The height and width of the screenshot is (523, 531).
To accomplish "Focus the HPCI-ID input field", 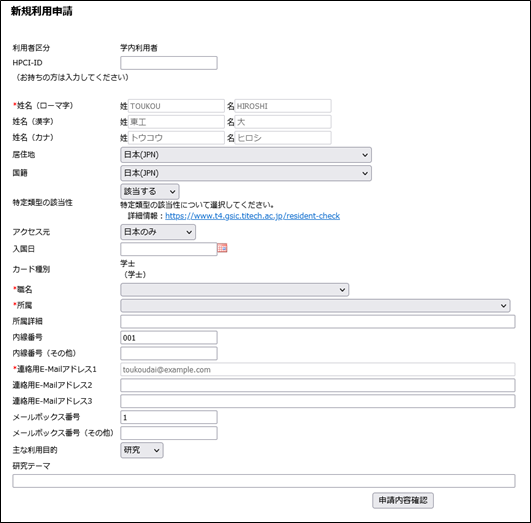I will click(x=169, y=63).
